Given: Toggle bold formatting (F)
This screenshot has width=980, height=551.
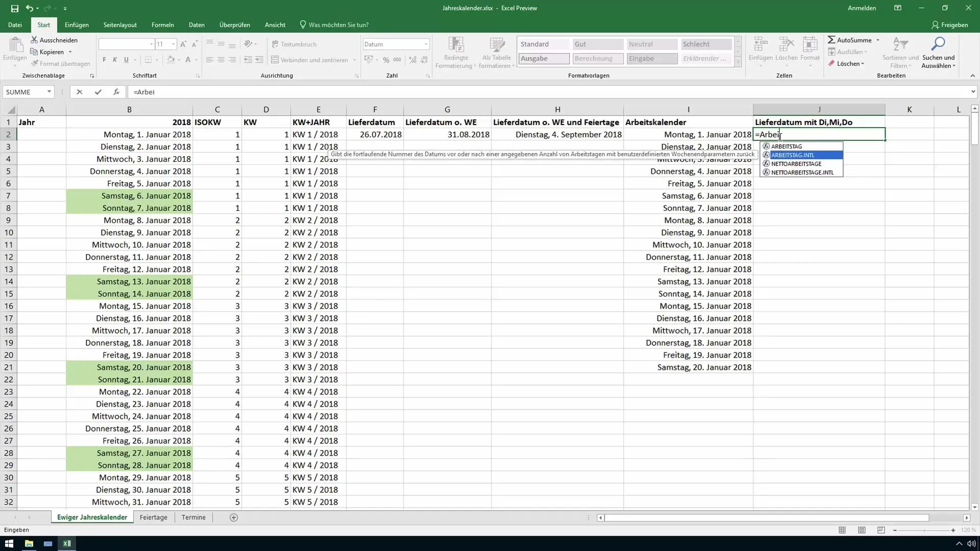Looking at the screenshot, I should tap(104, 60).
